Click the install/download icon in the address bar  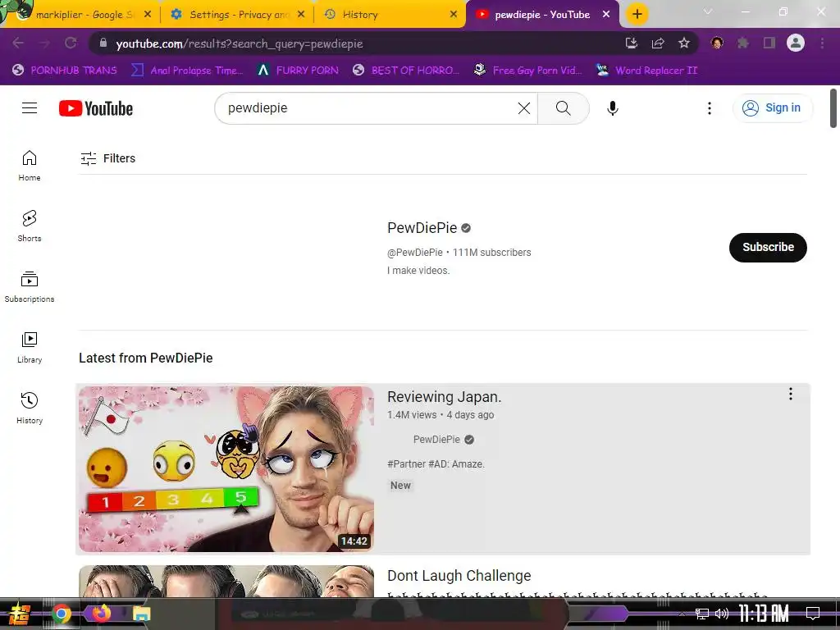click(x=632, y=43)
